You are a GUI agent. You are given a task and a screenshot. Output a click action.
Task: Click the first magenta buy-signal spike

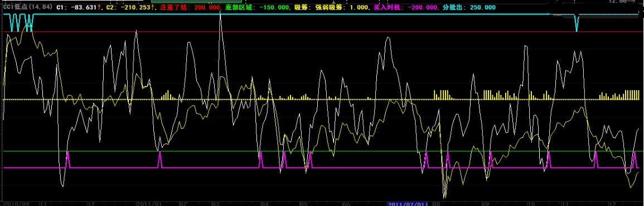(x=68, y=160)
